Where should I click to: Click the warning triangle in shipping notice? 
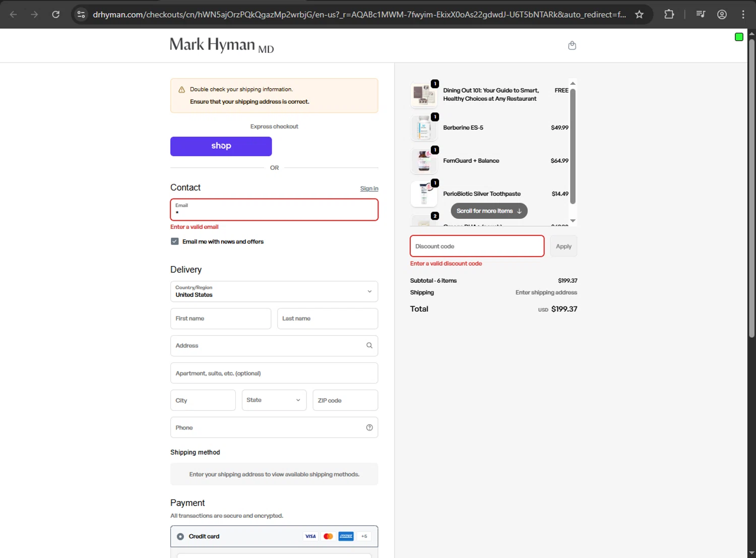point(181,90)
